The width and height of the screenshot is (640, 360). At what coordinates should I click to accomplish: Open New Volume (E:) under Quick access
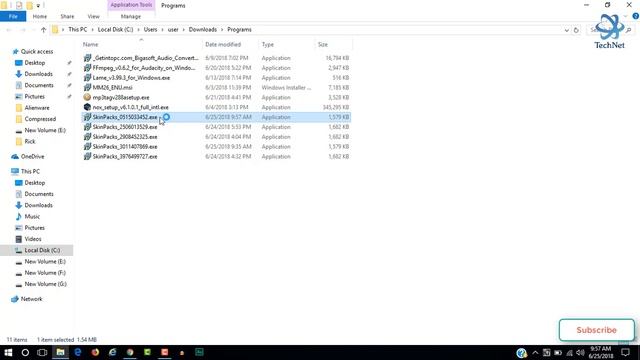45,130
